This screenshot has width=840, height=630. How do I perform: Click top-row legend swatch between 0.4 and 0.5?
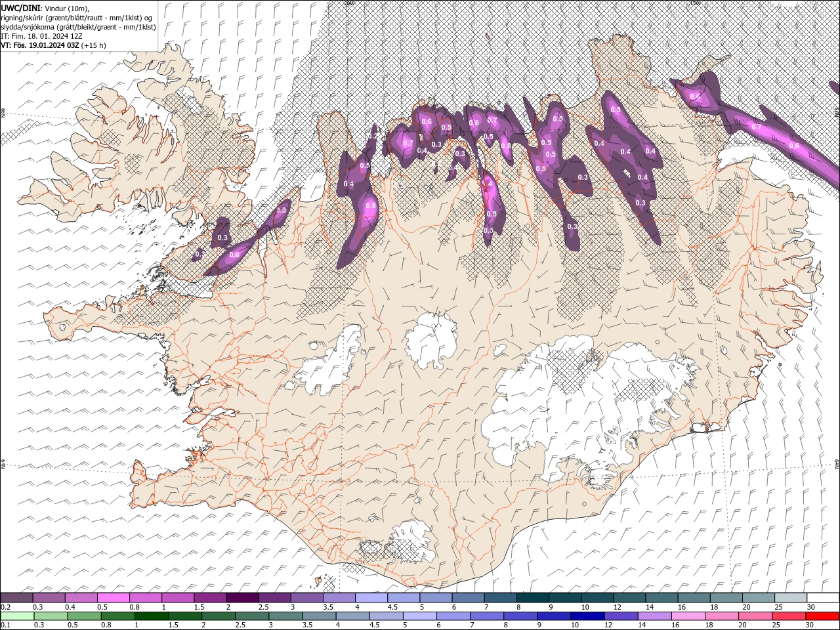[x=81, y=597]
